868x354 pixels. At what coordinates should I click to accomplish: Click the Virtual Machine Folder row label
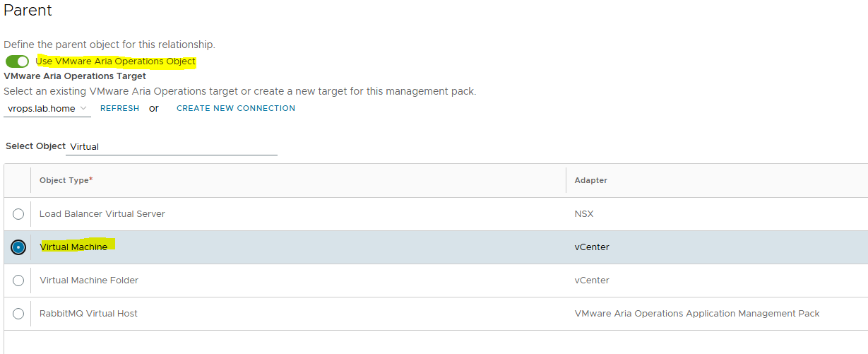(89, 281)
